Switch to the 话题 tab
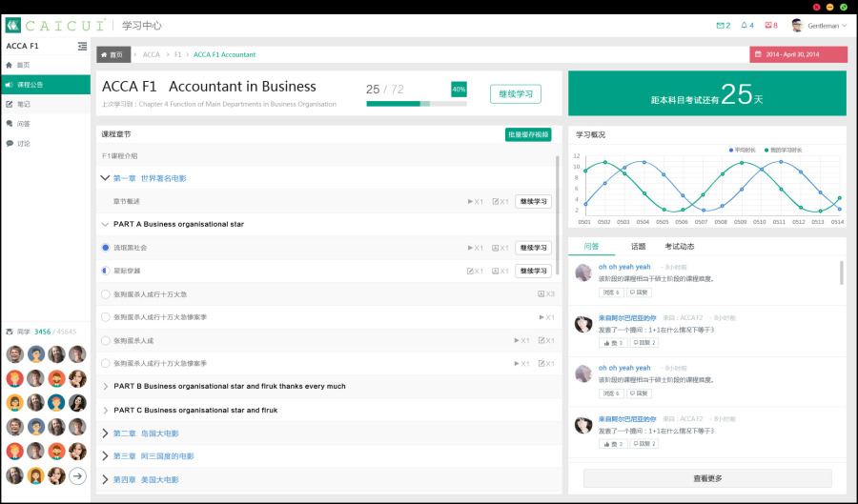 click(639, 247)
